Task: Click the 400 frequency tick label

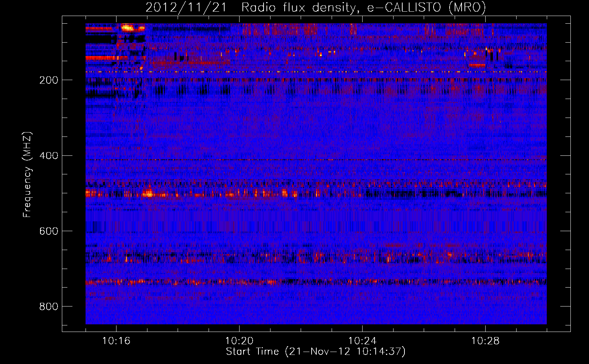Action: coord(49,156)
